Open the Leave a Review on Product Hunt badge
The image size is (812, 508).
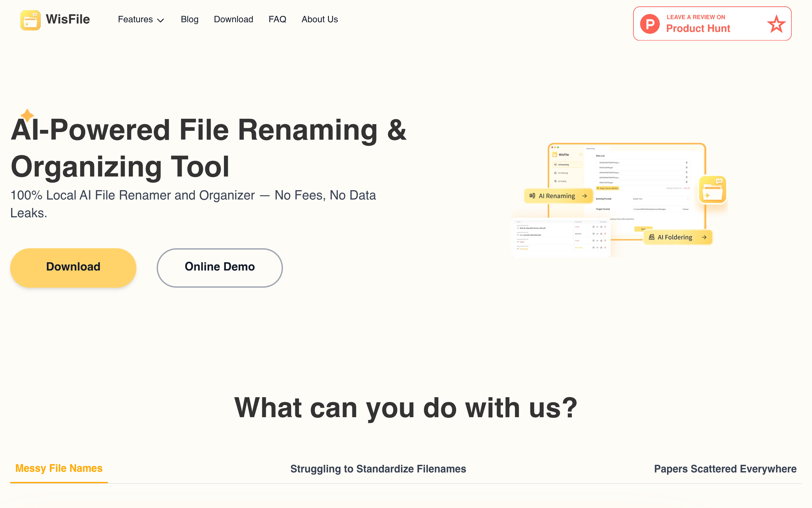pyautogui.click(x=712, y=23)
